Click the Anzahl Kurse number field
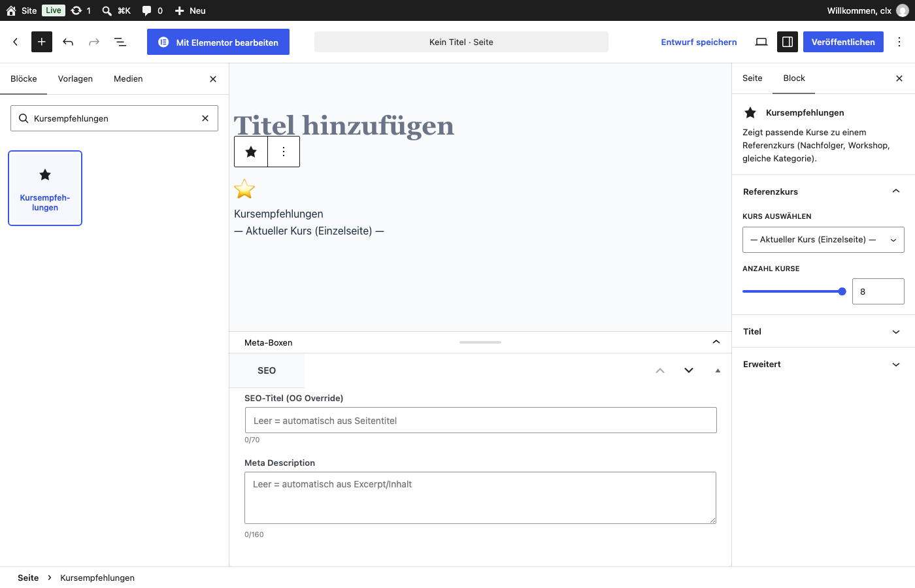Image resolution: width=915 pixels, height=588 pixels. (878, 291)
